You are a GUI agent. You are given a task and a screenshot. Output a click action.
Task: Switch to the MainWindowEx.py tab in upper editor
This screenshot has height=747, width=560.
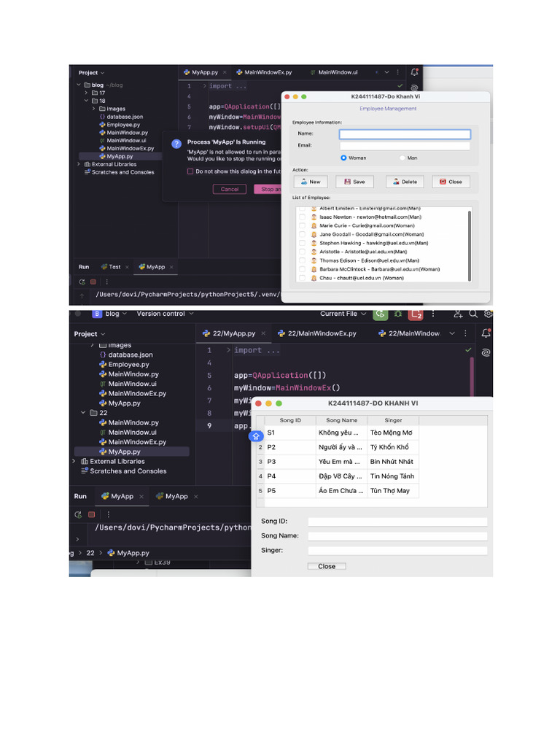(264, 72)
